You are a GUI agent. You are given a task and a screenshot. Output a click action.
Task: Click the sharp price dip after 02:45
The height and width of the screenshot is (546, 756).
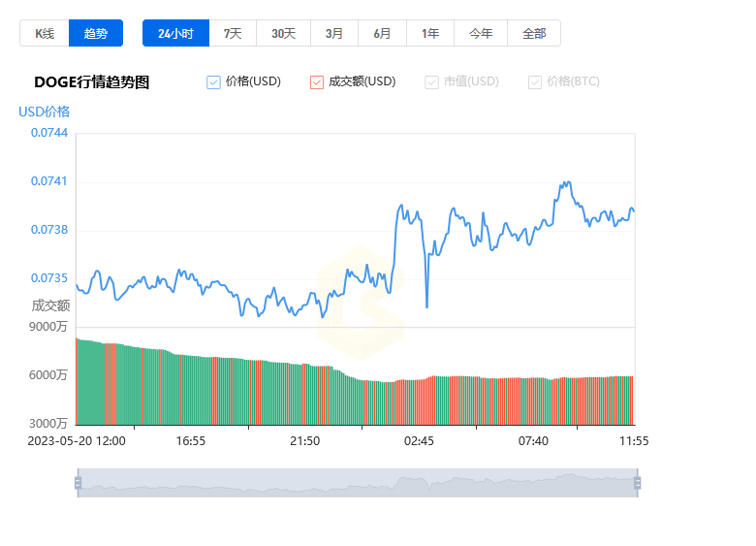click(427, 306)
